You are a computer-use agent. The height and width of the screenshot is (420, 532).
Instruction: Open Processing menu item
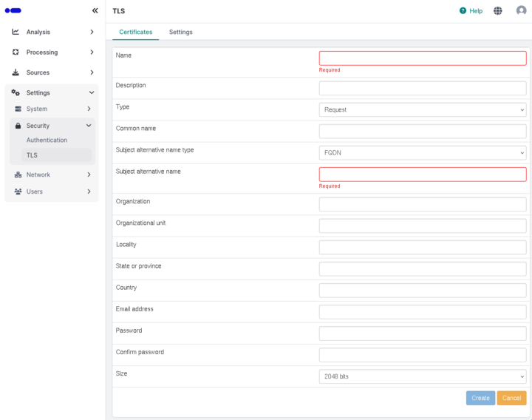[52, 52]
